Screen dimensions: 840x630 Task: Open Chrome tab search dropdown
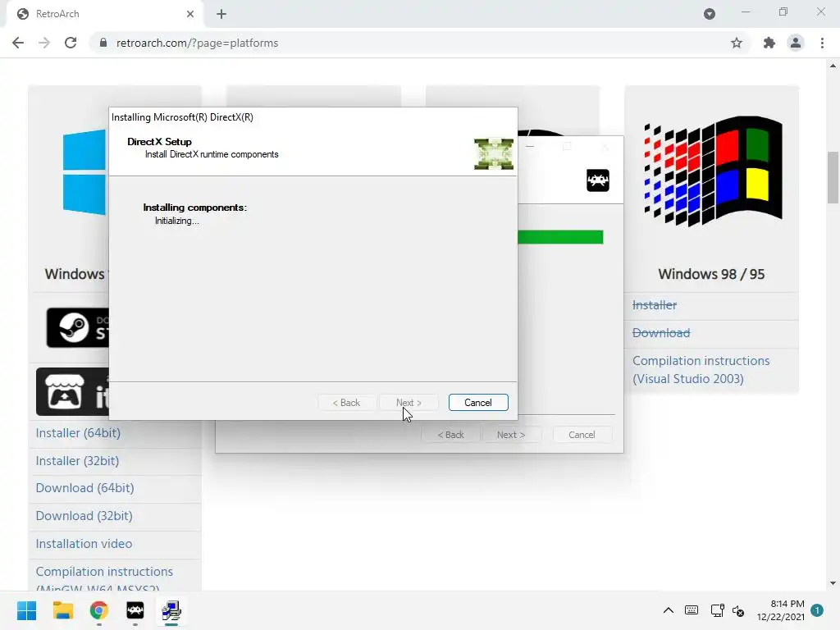pyautogui.click(x=710, y=14)
